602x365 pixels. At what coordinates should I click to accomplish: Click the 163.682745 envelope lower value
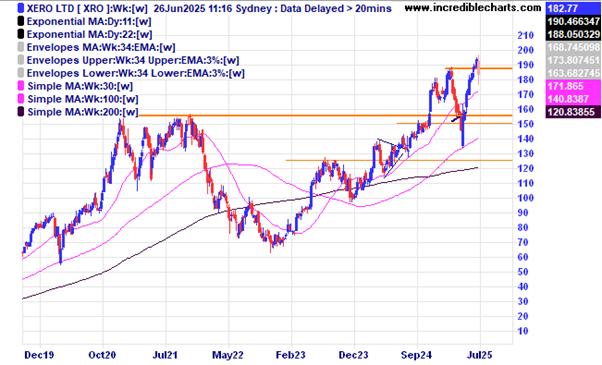574,73
